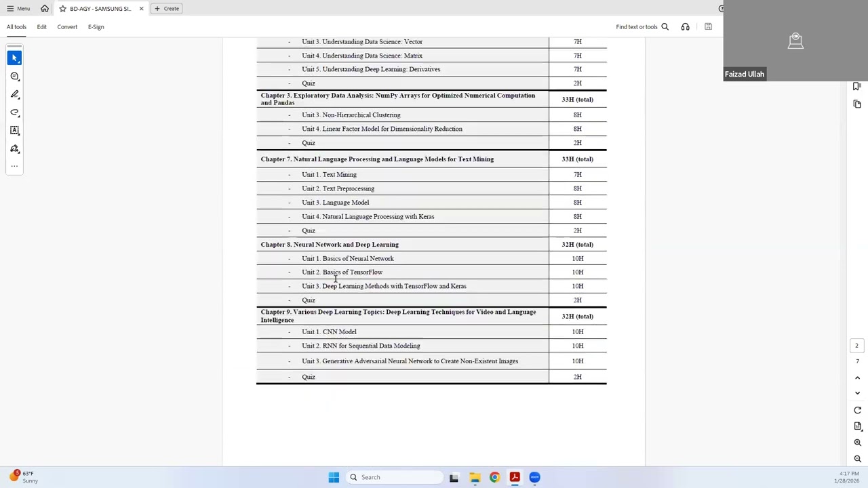This screenshot has height=488, width=868.
Task: Zoom out with minus magnifier
Action: [857, 459]
